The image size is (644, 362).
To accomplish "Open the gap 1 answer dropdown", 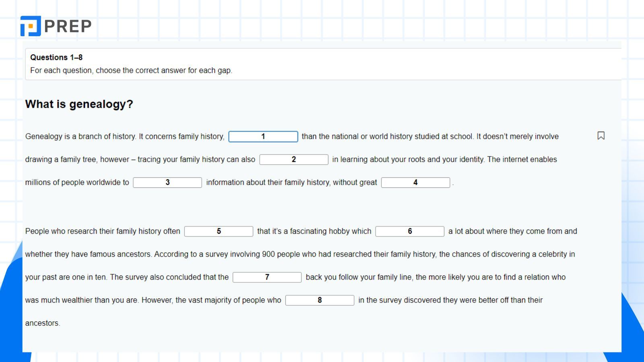I will click(x=263, y=137).
